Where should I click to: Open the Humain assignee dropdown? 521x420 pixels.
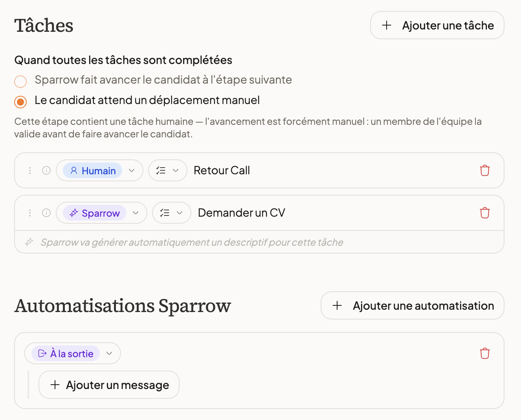click(100, 170)
